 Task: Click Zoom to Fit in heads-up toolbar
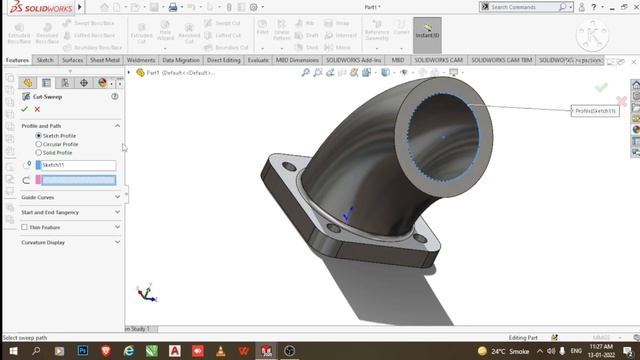(305, 73)
